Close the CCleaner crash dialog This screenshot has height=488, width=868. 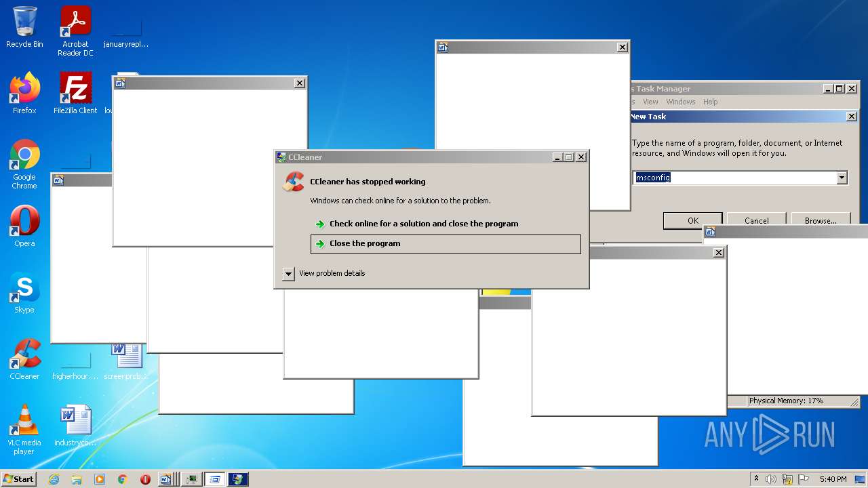[x=580, y=157]
